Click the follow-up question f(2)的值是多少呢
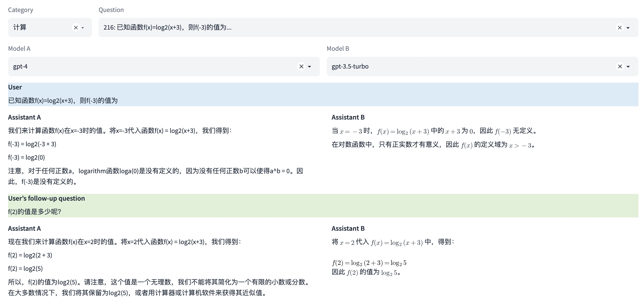This screenshot has width=644, height=304. (35, 212)
